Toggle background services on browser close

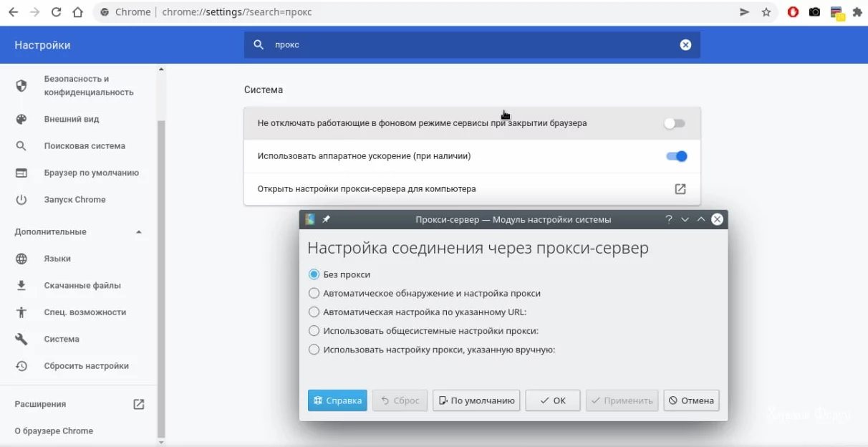coord(675,123)
